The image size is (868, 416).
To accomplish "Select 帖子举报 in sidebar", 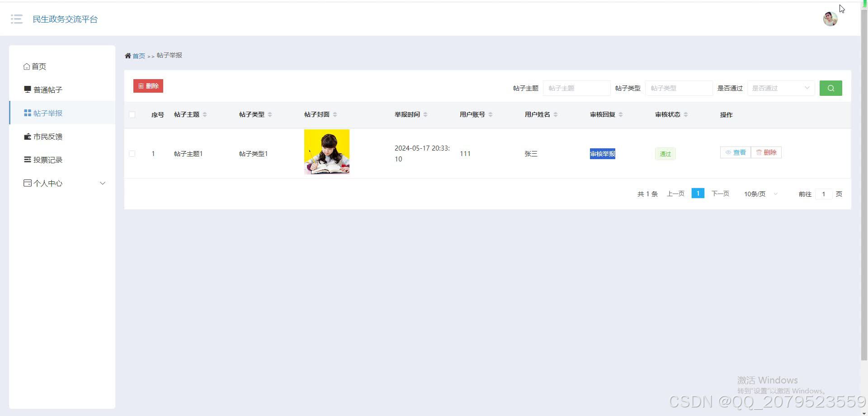I will coord(62,113).
